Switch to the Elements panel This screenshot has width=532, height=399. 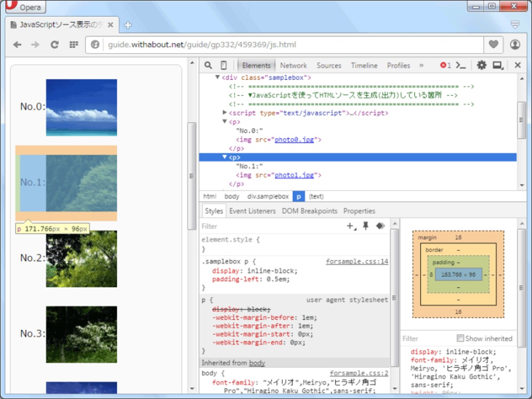pyautogui.click(x=256, y=65)
